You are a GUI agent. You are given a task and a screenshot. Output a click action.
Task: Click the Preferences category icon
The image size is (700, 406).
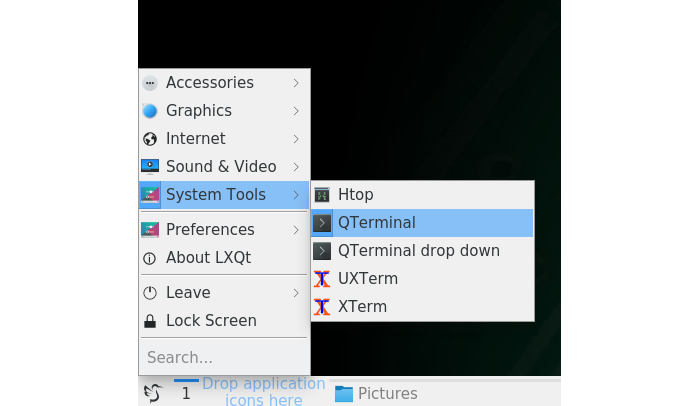pyautogui.click(x=150, y=230)
